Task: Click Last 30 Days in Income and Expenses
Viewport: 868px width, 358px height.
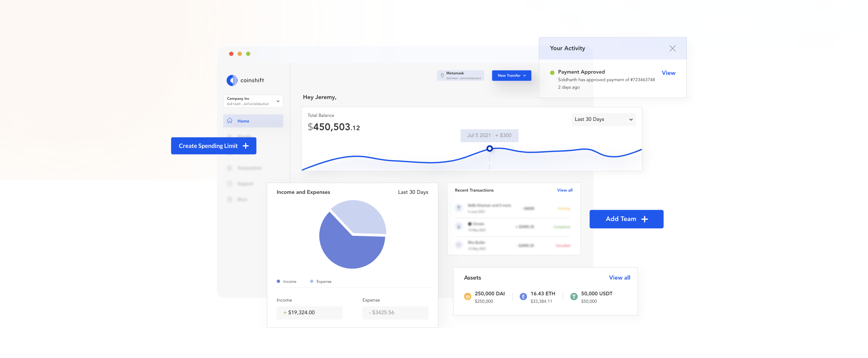Action: click(x=413, y=192)
